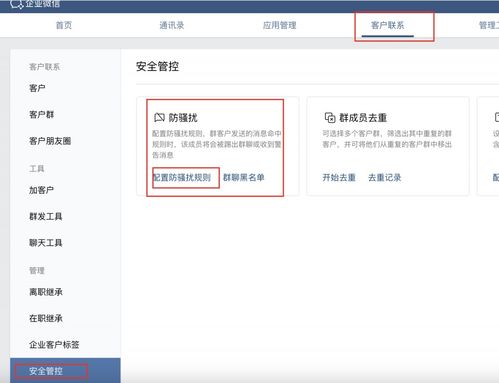
Task: Click the 群成员去重 card icon
Action: 330,117
